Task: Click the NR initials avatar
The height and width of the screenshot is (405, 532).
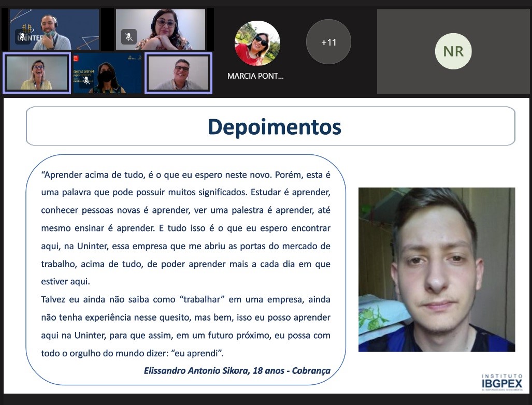Action: pyautogui.click(x=453, y=51)
